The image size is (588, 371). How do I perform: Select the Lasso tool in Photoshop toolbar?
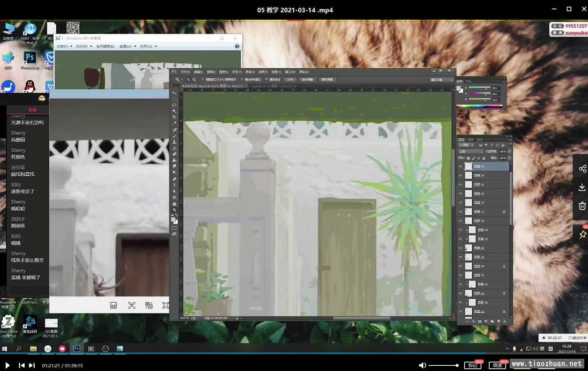(174, 105)
